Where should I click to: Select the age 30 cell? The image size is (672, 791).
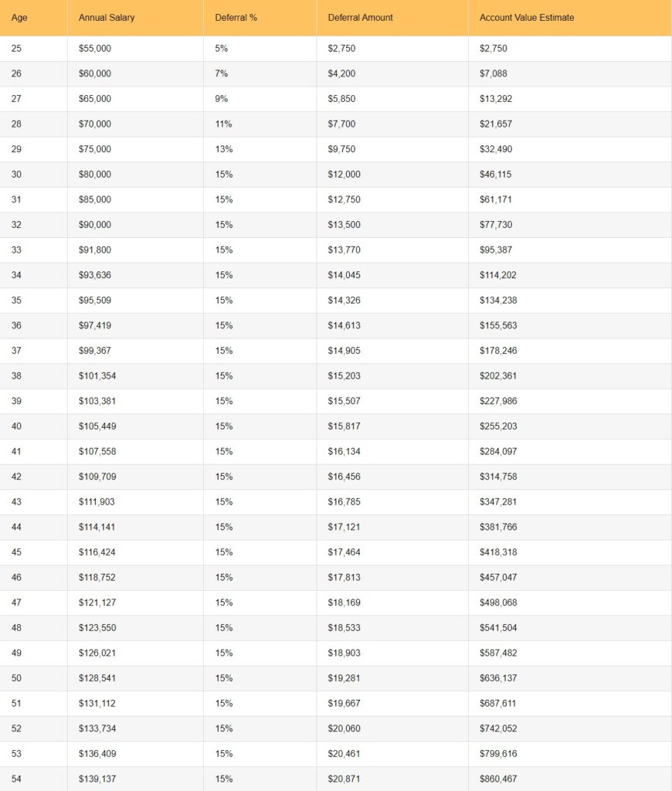(x=17, y=175)
